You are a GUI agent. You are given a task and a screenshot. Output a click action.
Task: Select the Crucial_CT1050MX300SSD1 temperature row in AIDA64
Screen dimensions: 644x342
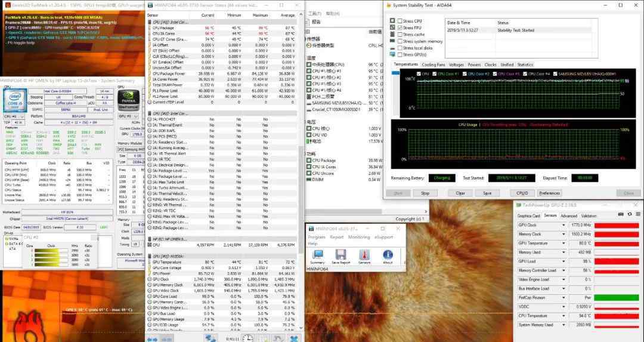coord(344,110)
